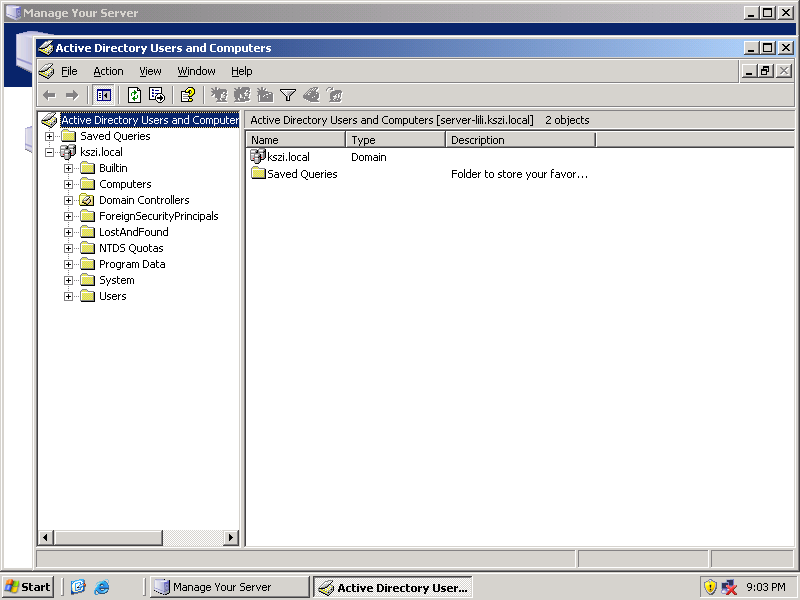The height and width of the screenshot is (600, 800).
Task: Expand the Program Data node
Action: [68, 264]
